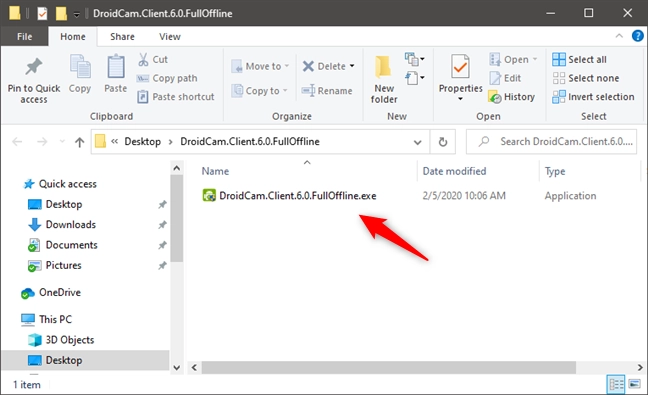Screen dimensions: 648x395
Task: Select the Home ribbon tab
Action: 73,37
